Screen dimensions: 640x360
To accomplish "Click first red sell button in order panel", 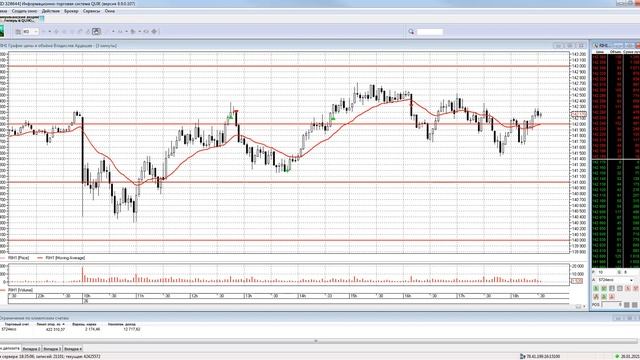I will [628, 289].
